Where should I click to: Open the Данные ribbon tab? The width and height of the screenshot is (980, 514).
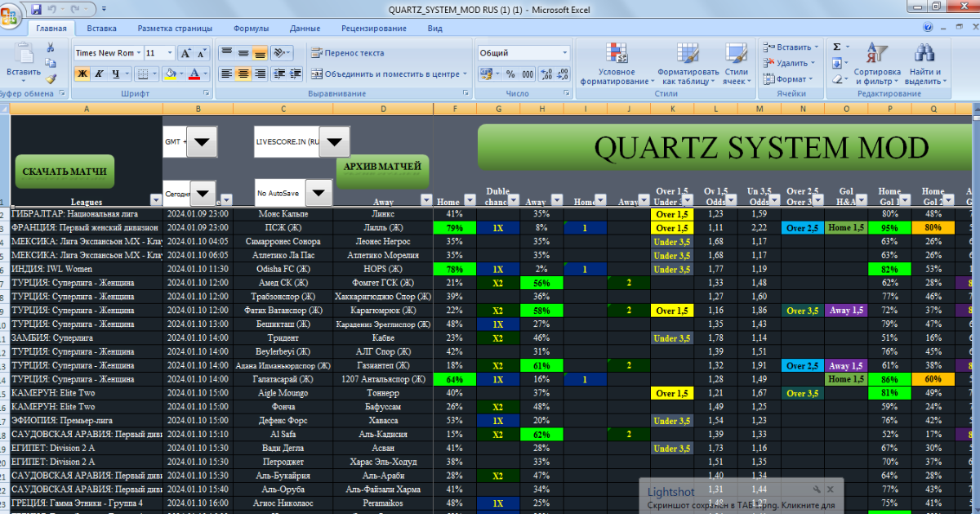pos(305,29)
